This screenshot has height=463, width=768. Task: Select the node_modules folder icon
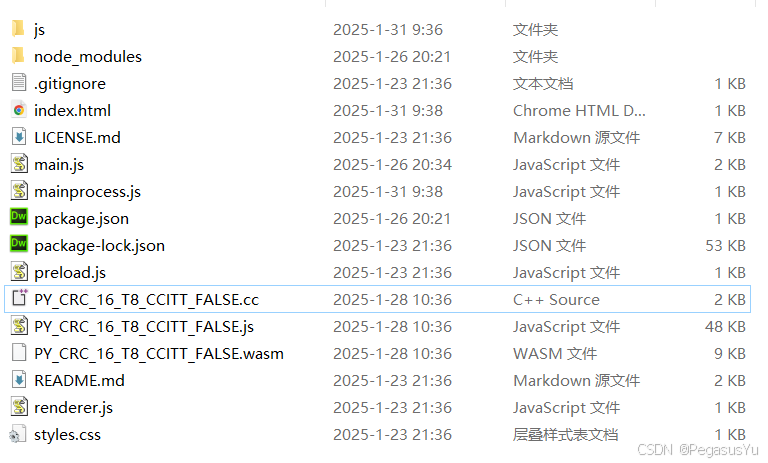coord(19,55)
